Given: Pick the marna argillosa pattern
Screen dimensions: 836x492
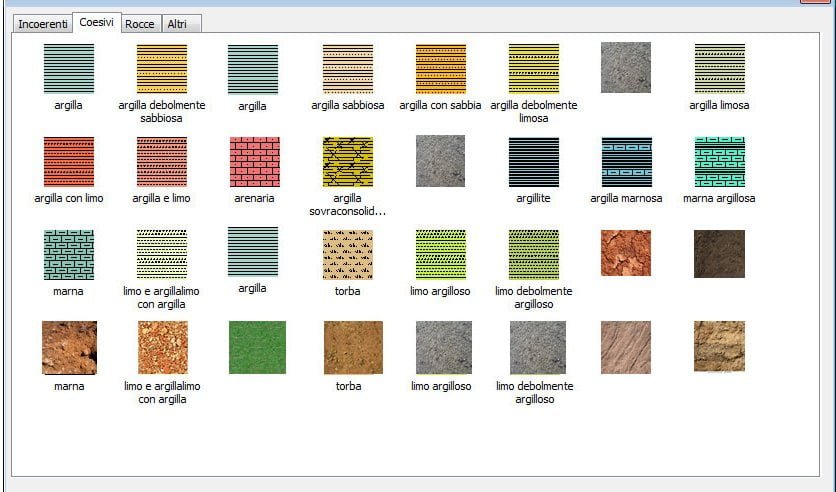Looking at the screenshot, I should (x=719, y=162).
